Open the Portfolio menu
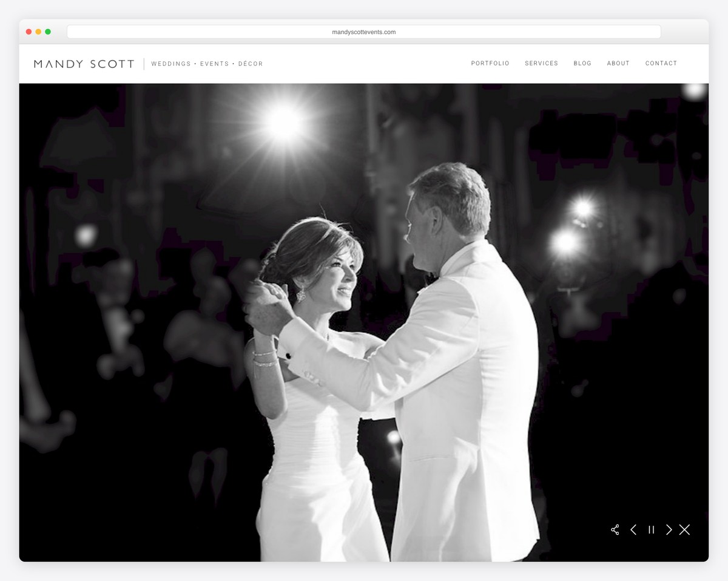 click(490, 63)
